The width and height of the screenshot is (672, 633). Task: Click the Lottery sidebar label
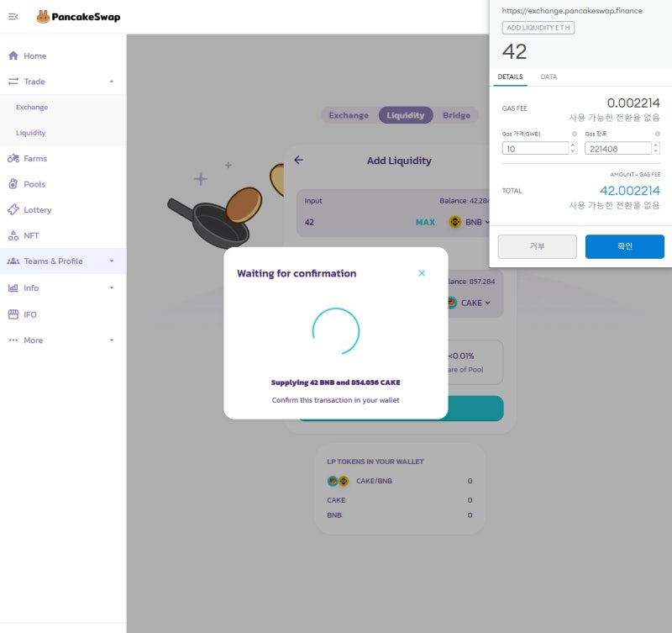[x=38, y=209]
